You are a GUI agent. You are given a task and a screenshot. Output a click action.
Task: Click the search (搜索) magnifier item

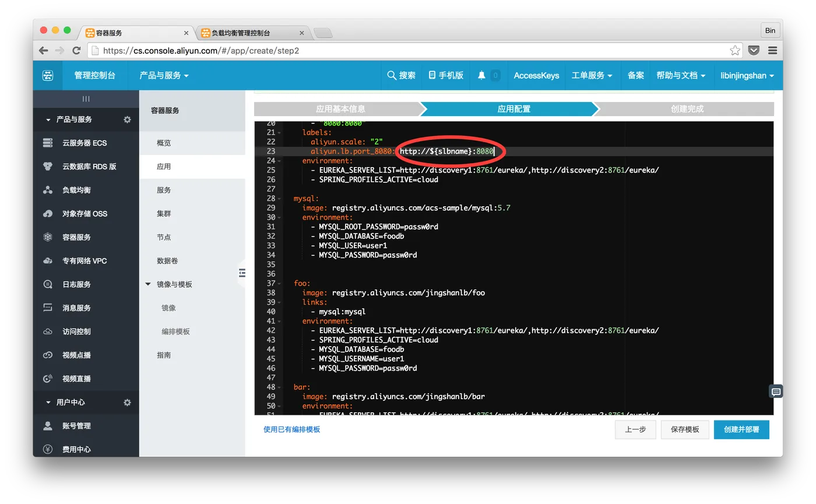(x=402, y=75)
